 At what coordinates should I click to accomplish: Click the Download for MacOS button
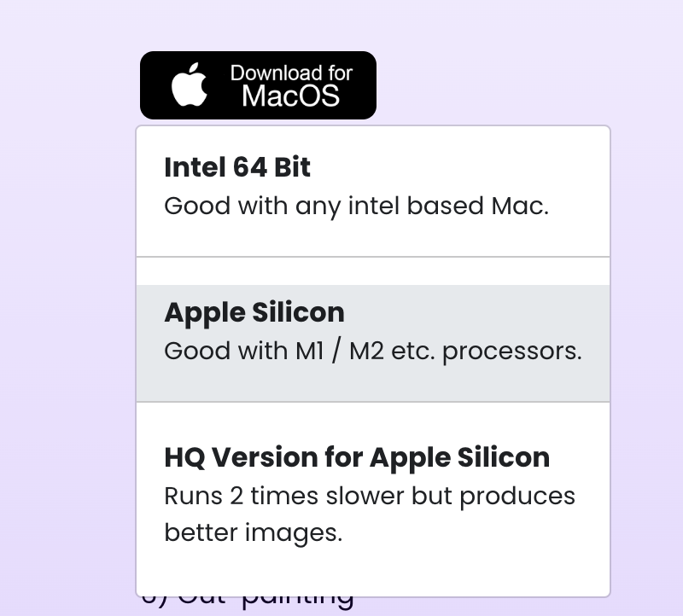click(x=258, y=85)
